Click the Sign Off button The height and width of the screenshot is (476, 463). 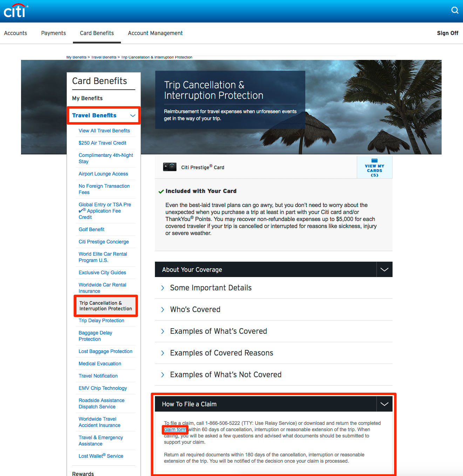coord(447,33)
